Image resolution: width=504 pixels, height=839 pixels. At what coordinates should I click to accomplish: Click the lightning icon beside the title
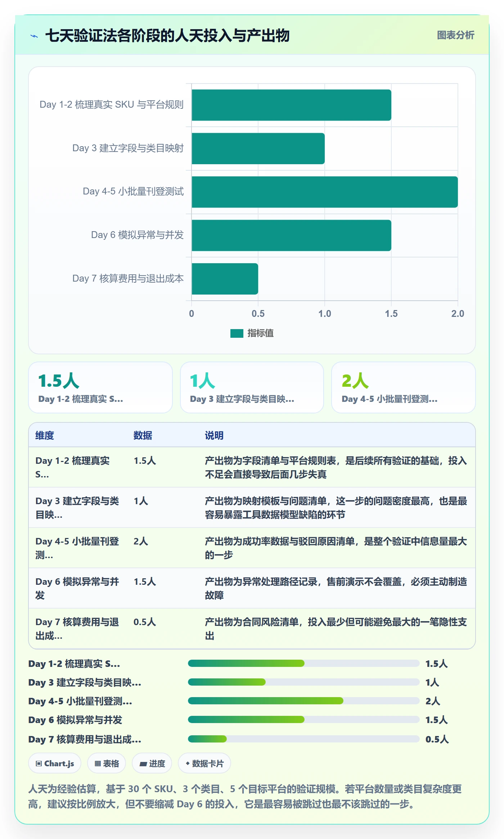[34, 36]
